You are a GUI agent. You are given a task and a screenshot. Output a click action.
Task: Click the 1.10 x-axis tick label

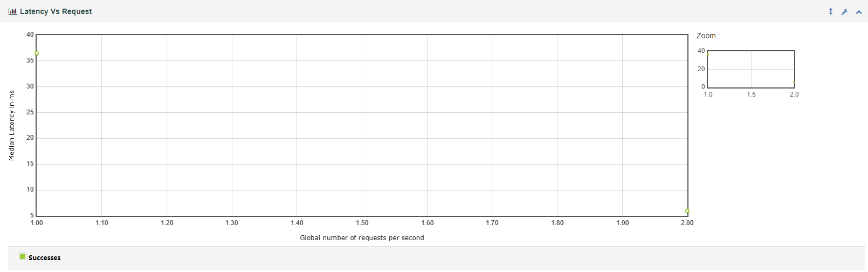(102, 223)
